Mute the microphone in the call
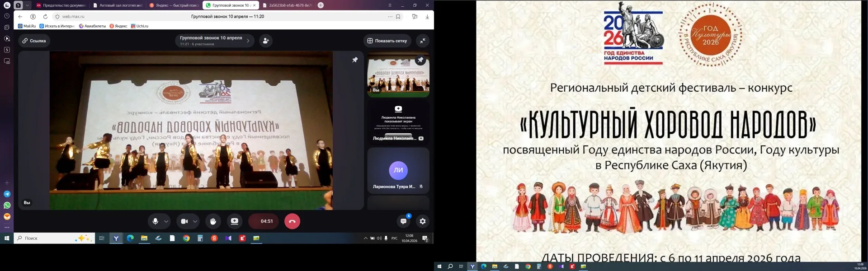 (155, 221)
